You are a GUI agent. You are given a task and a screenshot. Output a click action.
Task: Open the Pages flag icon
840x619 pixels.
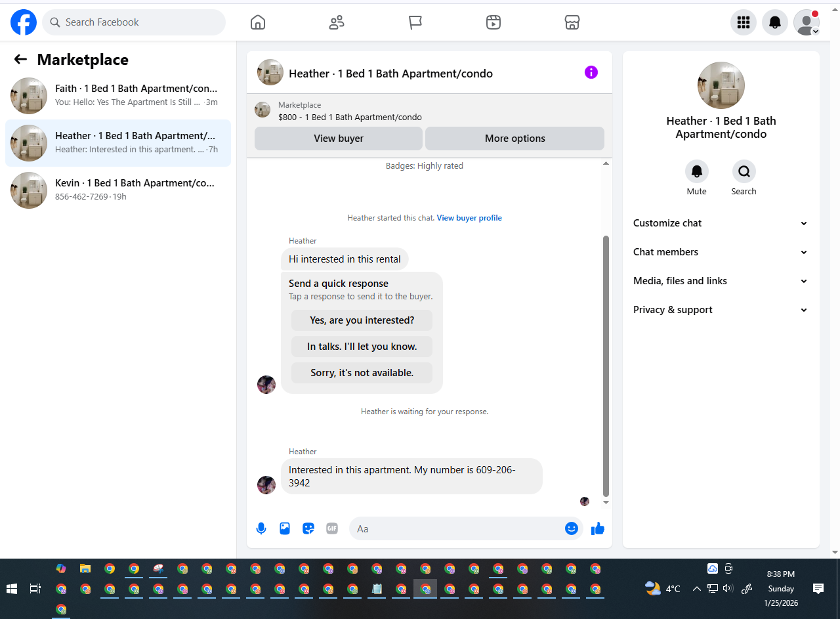[415, 22]
